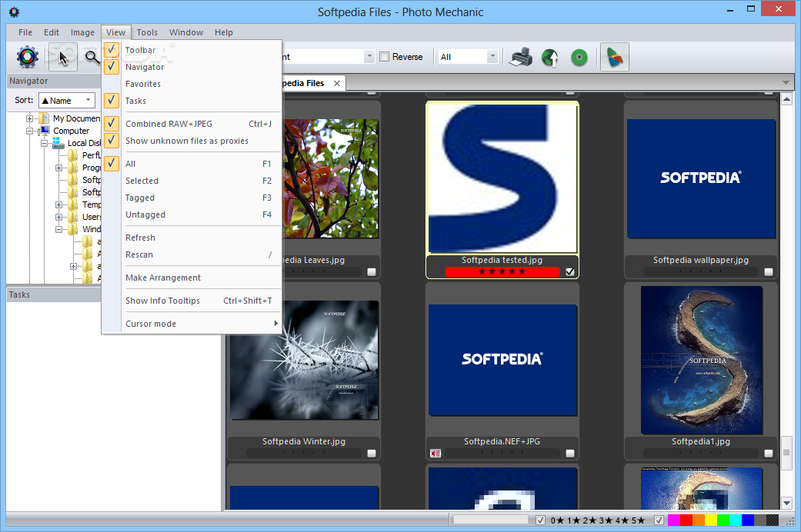The height and width of the screenshot is (532, 801).
Task: Toggle Combined RAW+JPEG menu option
Action: 192,124
